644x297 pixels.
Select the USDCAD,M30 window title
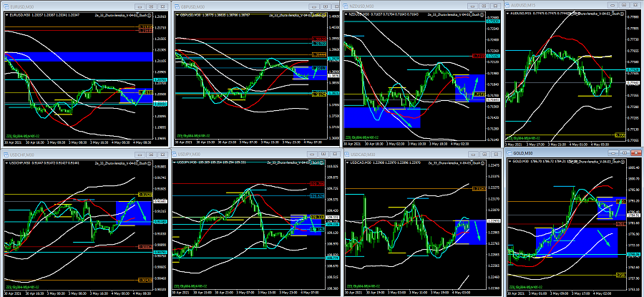[364, 154]
